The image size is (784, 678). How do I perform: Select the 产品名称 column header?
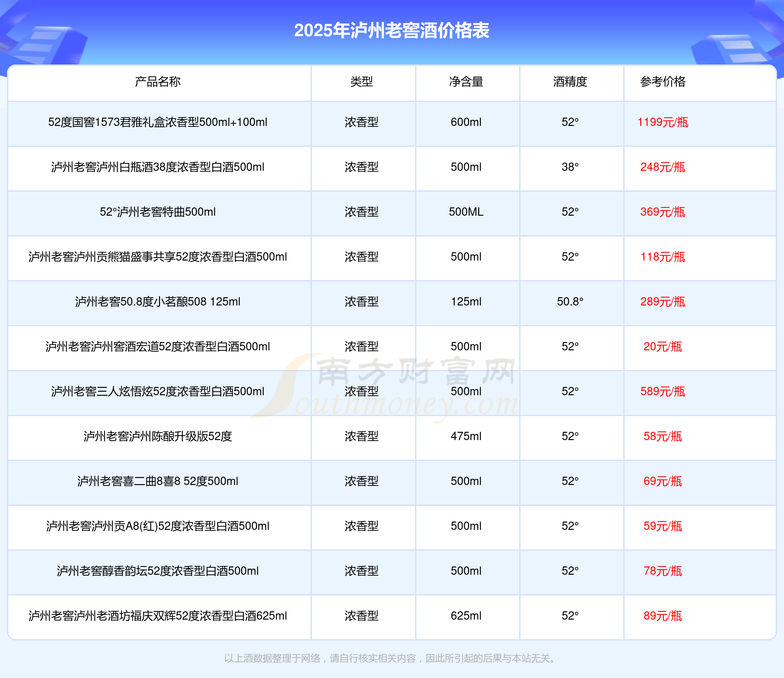[x=158, y=81]
